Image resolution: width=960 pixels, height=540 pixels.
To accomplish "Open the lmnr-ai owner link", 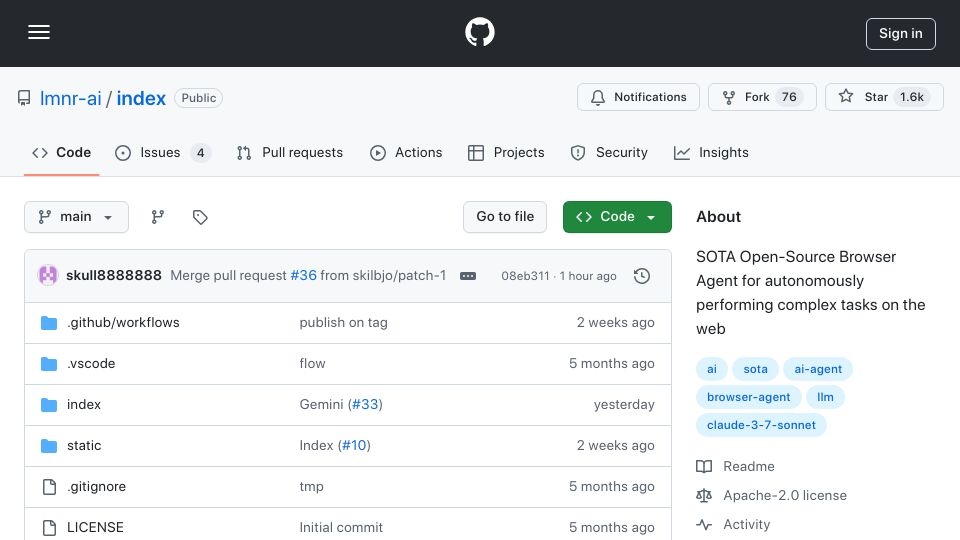I will pos(70,98).
